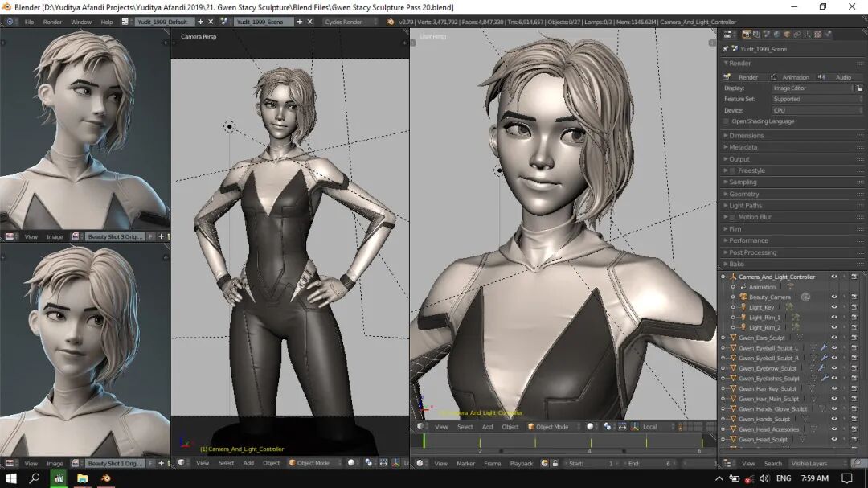Open the Cycles Render engine dropdown

350,22
